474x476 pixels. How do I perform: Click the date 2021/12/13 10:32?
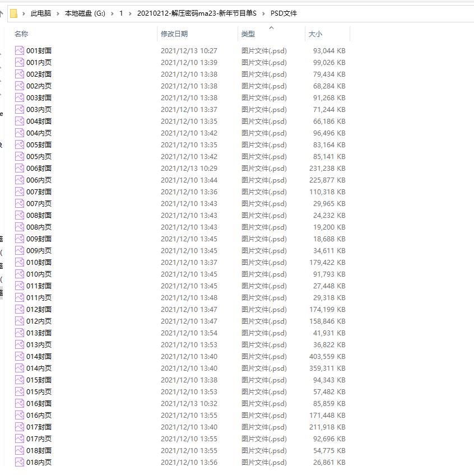coord(189,403)
